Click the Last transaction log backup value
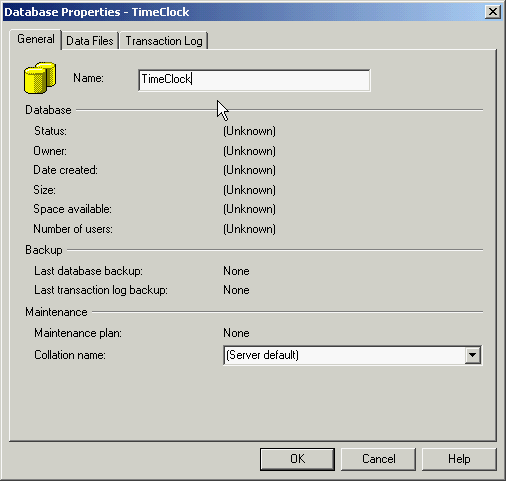The width and height of the screenshot is (506, 481). pyautogui.click(x=236, y=290)
